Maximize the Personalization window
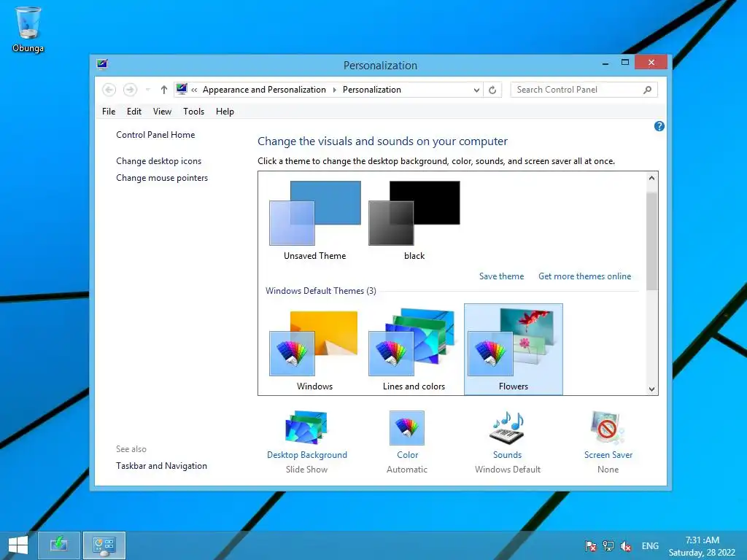Viewport: 747px width, 560px height. click(625, 63)
